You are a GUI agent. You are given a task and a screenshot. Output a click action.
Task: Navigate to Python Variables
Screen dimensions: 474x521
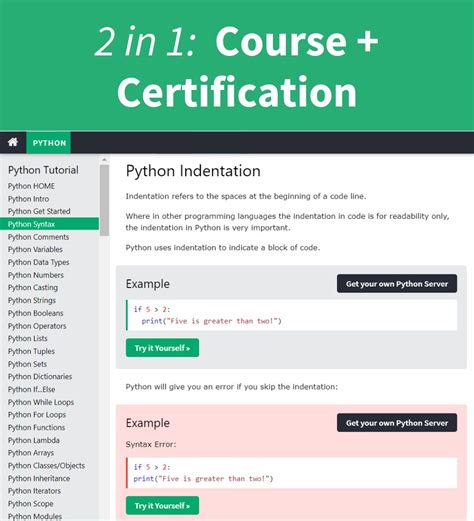point(35,249)
